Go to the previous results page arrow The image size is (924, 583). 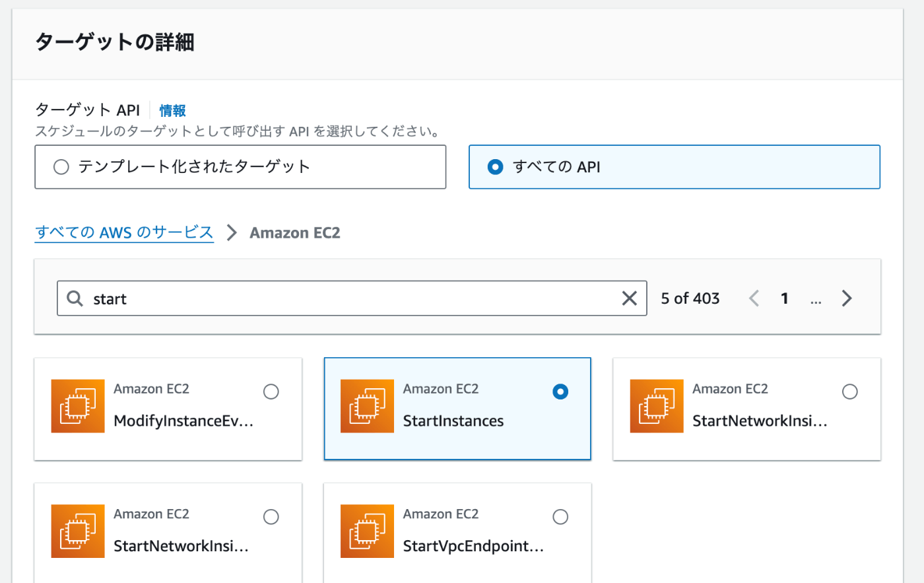754,298
